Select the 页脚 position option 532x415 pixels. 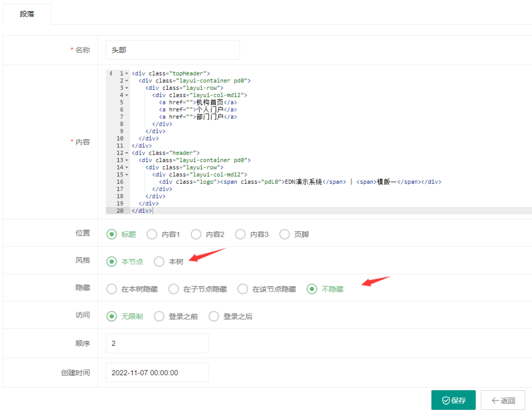point(285,235)
